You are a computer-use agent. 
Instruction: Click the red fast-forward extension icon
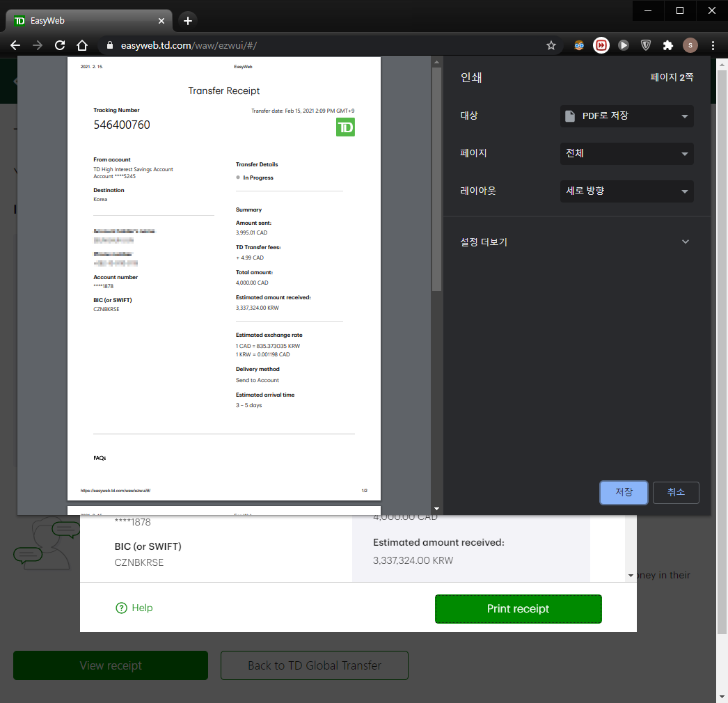pyautogui.click(x=601, y=45)
